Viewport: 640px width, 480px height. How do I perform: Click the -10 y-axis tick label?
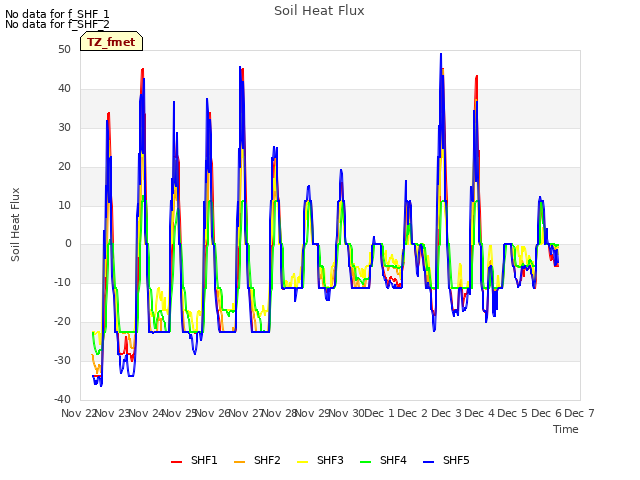[x=62, y=282]
